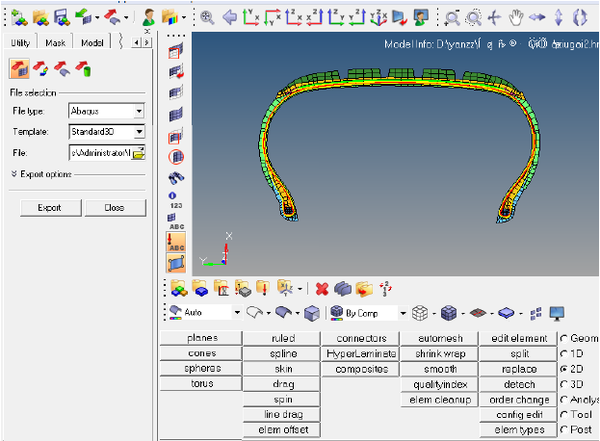Click the Numbers 123 icon
The height and width of the screenshot is (441, 600).
pyautogui.click(x=176, y=200)
